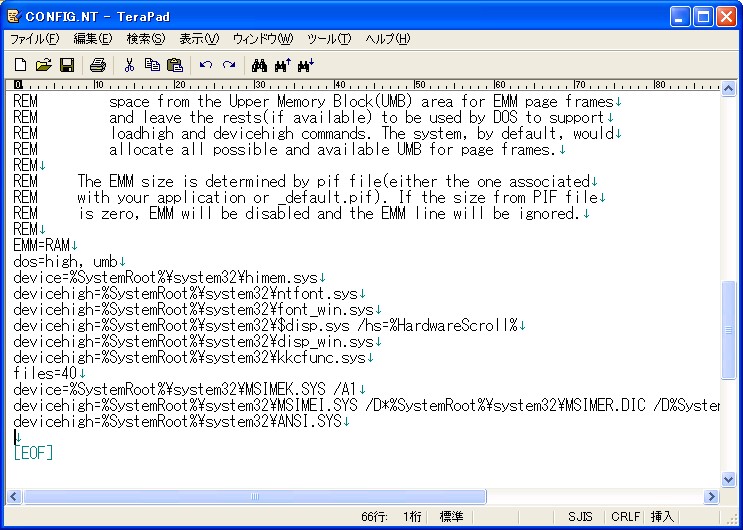The width and height of the screenshot is (743, 530).
Task: Click the himem.sys device line
Action: [169, 277]
